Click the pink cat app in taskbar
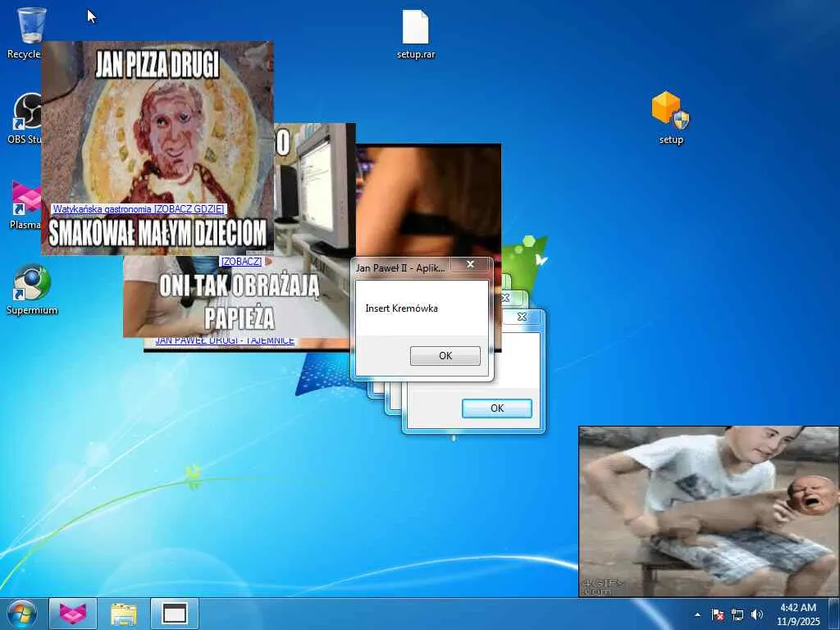Image resolution: width=840 pixels, height=630 pixels. [x=73, y=614]
